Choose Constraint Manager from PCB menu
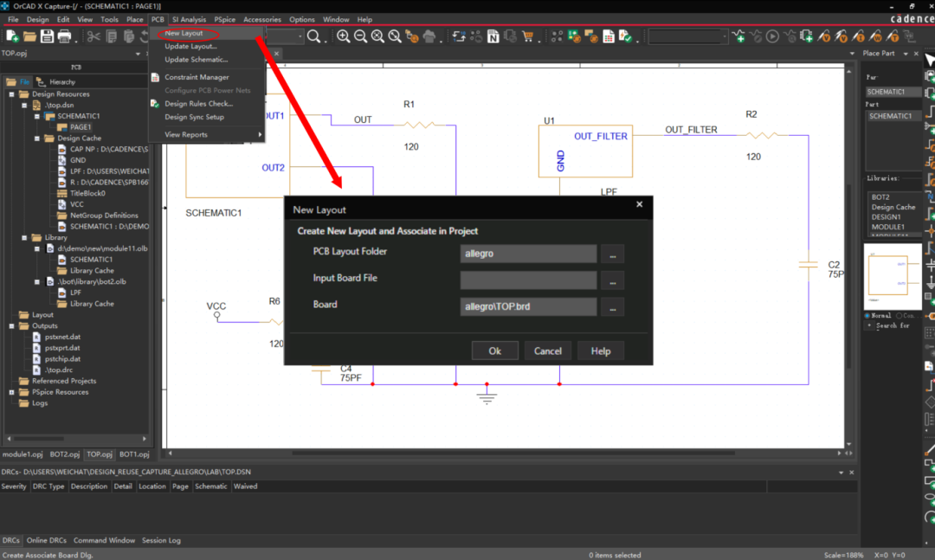The height and width of the screenshot is (560, 935). point(197,77)
